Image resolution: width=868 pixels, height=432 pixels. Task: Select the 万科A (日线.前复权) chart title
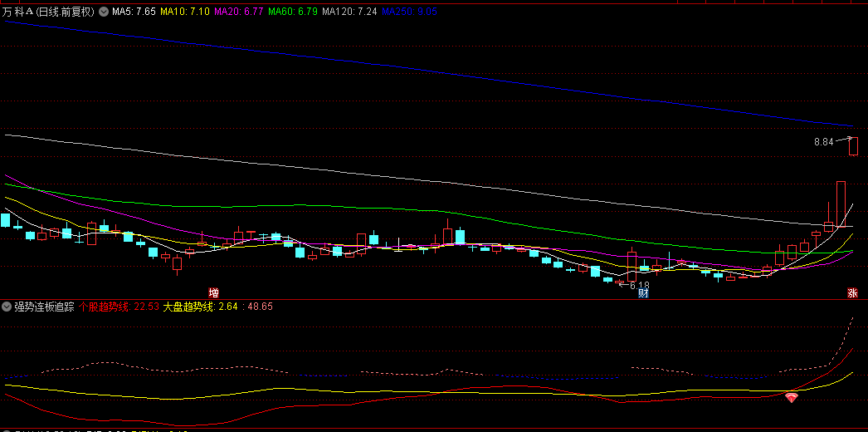[49, 11]
